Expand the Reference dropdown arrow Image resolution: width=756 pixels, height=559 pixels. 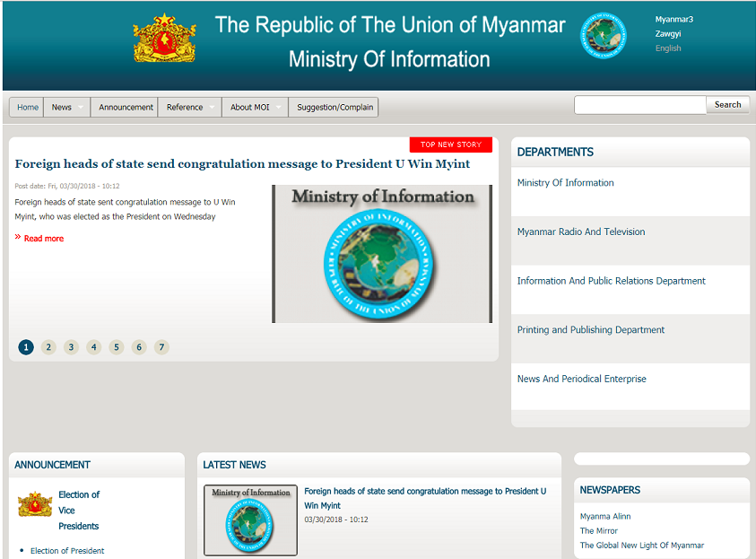(x=212, y=107)
